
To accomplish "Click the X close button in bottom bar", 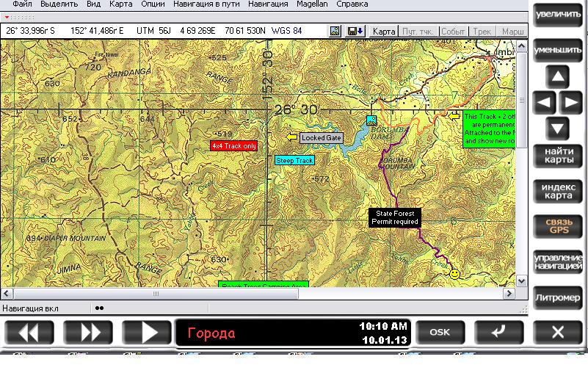I will tap(558, 333).
